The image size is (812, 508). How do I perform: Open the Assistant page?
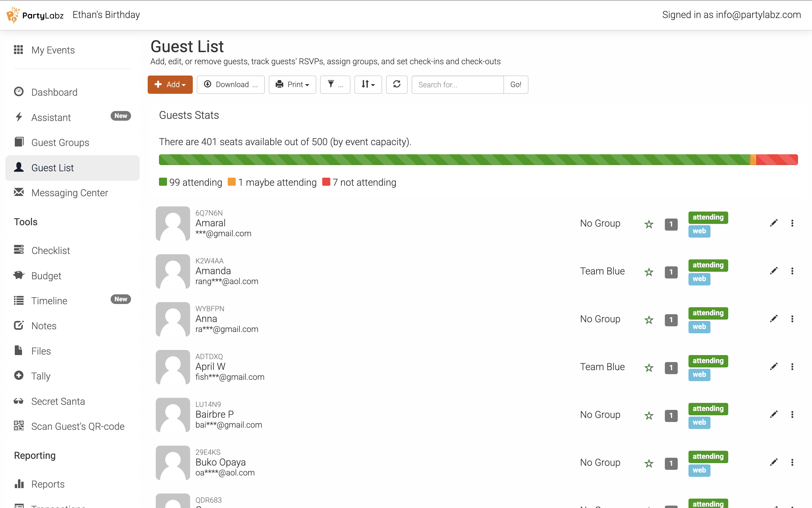pos(72,117)
